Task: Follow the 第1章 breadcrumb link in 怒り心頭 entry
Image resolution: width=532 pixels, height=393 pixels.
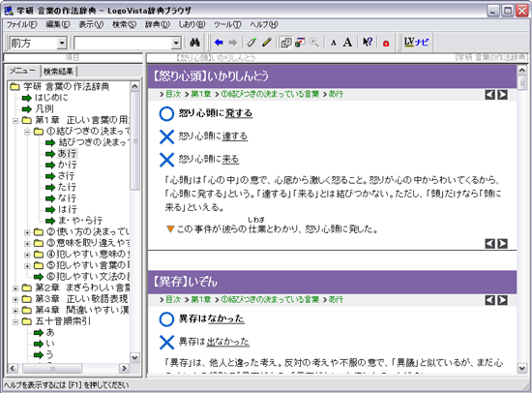Action: [201, 94]
